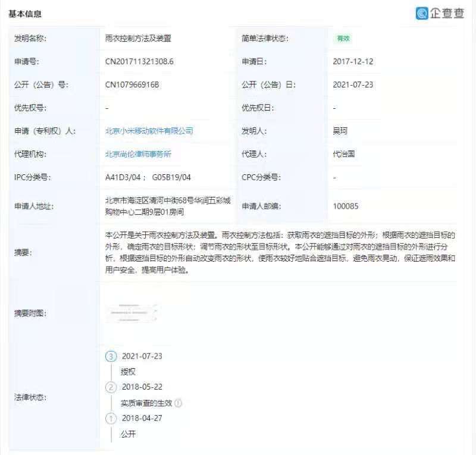The width and height of the screenshot is (476, 455).
Task: Select timeline step 2 circle marker
Action: point(111,387)
